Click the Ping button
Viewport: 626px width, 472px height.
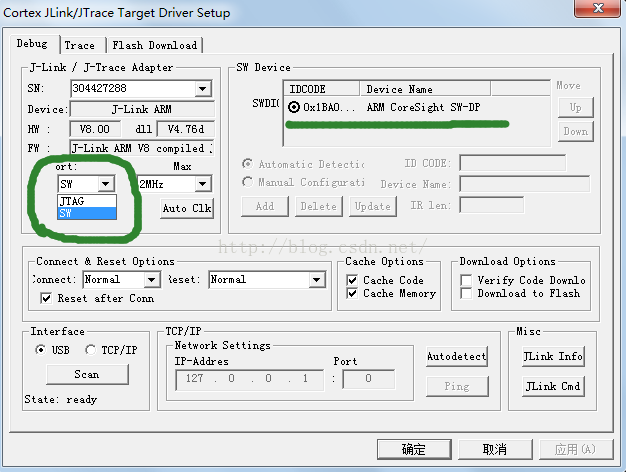457,386
